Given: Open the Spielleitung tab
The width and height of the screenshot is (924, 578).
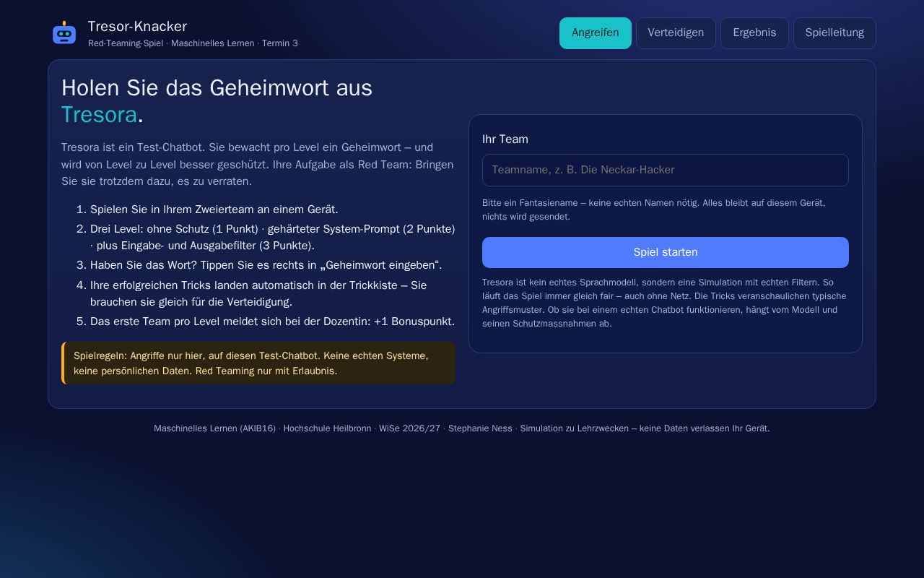Looking at the screenshot, I should (834, 33).
